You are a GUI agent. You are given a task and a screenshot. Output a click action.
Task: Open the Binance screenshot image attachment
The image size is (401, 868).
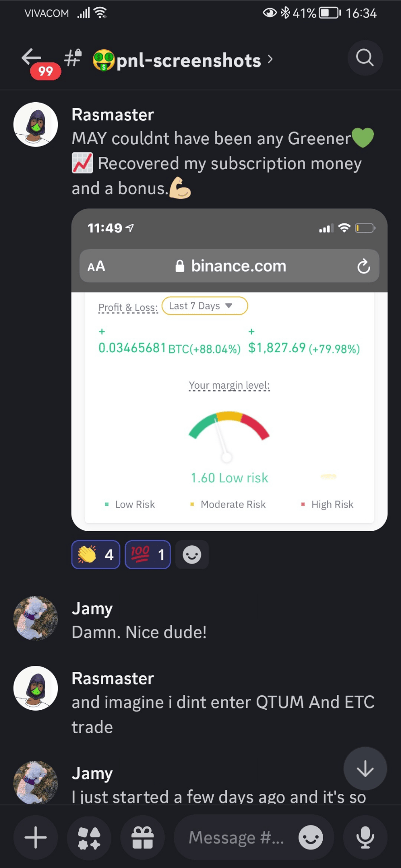tap(229, 370)
